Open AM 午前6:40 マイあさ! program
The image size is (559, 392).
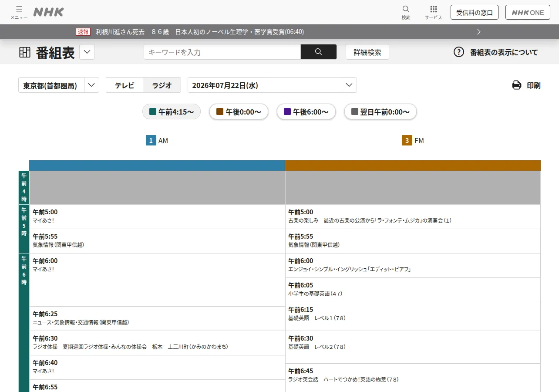[x=157, y=367]
